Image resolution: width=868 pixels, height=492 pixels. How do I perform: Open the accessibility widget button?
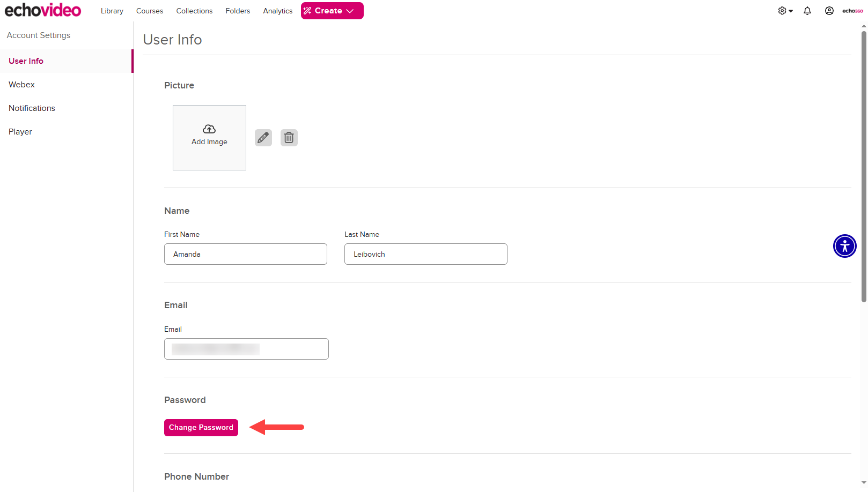click(844, 246)
